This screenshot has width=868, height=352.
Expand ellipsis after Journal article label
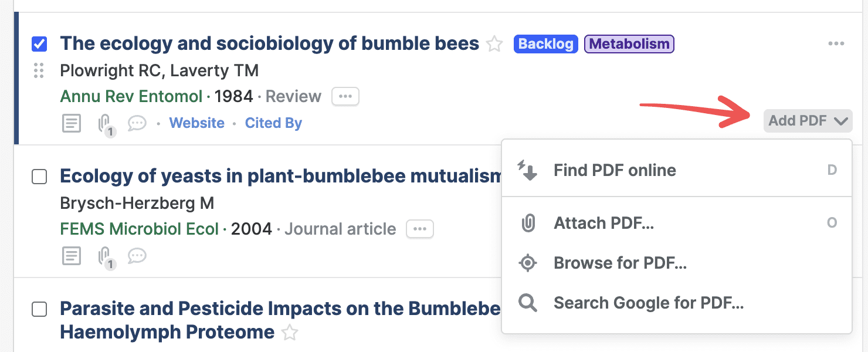(420, 229)
